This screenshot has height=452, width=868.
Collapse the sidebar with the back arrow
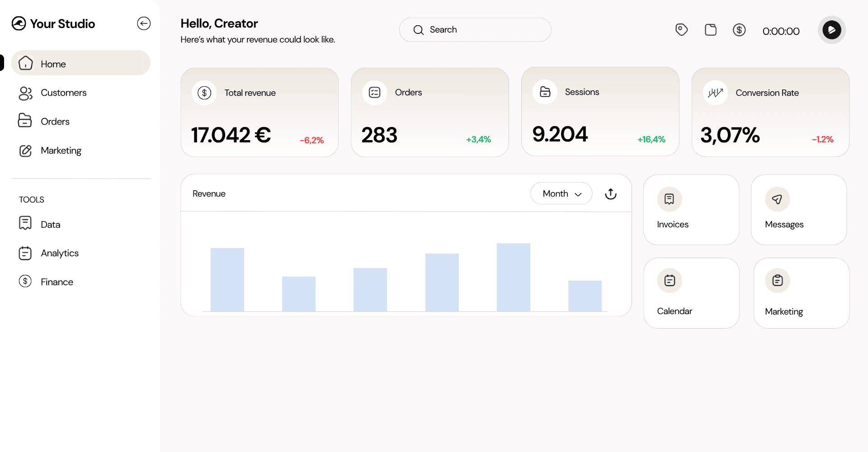click(144, 24)
